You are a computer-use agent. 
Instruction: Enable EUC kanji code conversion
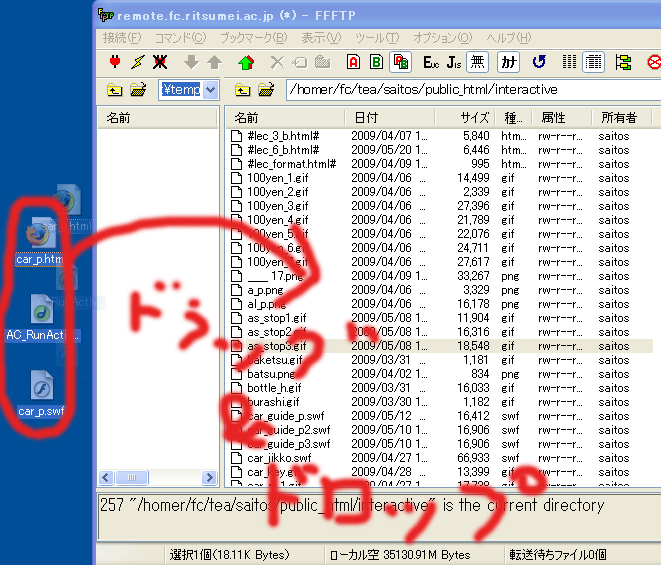(431, 62)
